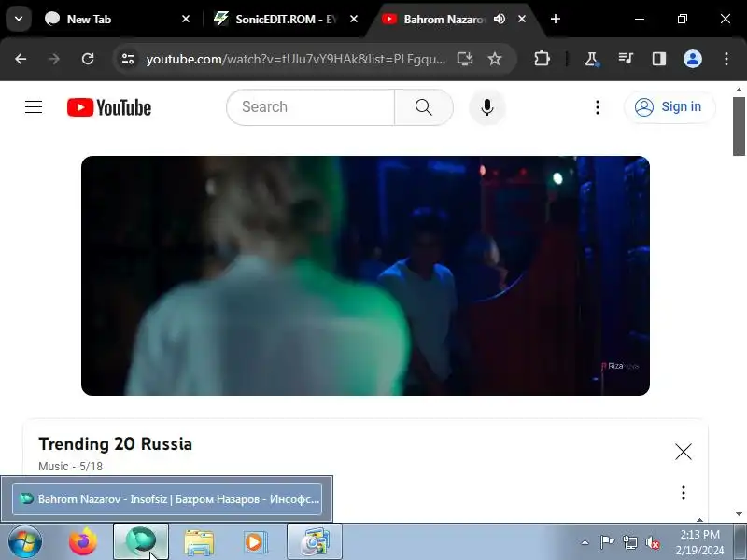Toggle the browser side panel
The image size is (747, 560).
659,59
